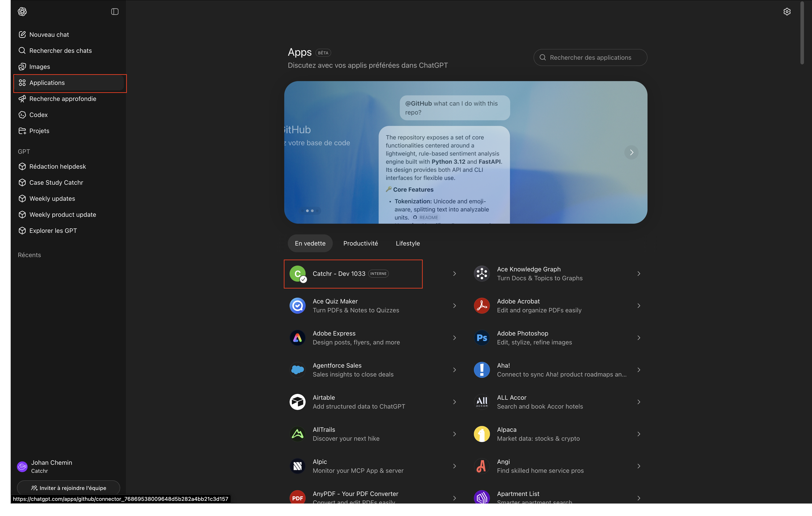Open Codex from sidebar
Viewport: 812px width, 516px height.
tap(39, 115)
